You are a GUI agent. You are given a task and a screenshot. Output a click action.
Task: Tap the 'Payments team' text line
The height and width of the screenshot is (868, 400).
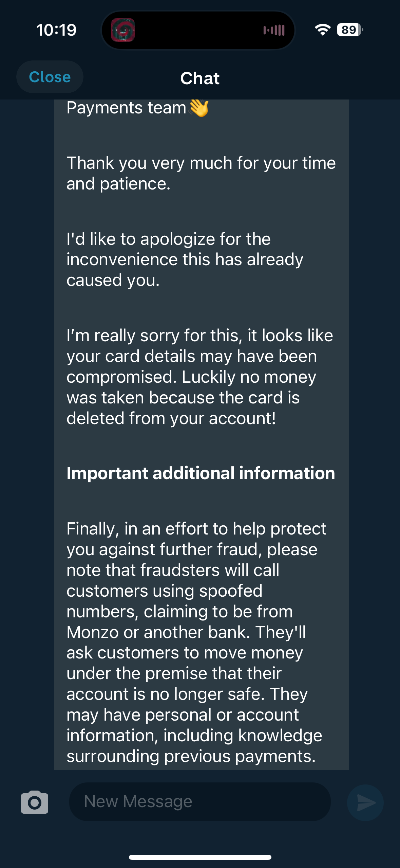tap(126, 108)
